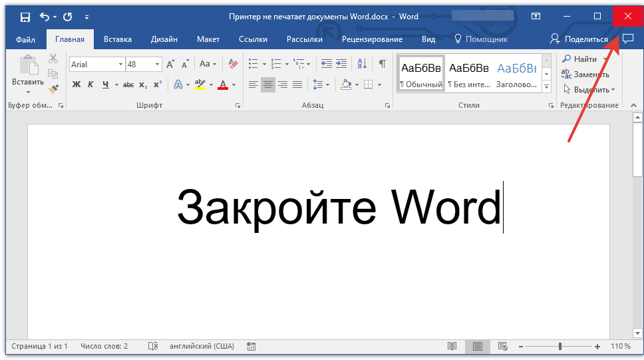
Task: Click the zoom slider in status bar
Action: [560, 347]
